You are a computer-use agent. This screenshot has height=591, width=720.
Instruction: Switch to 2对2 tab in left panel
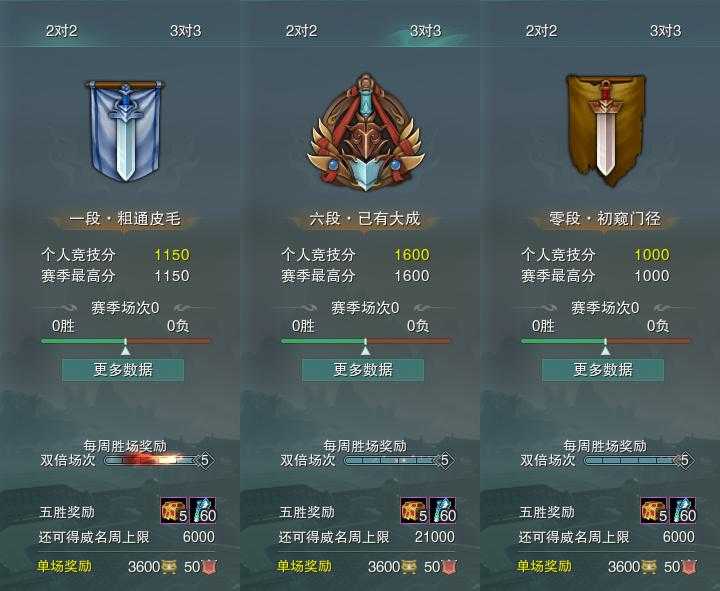pyautogui.click(x=62, y=31)
